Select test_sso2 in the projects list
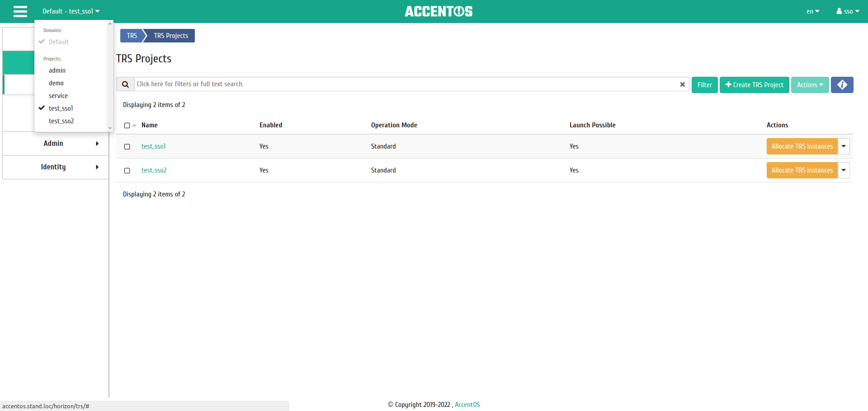Viewport: 868px width, 411px height. [x=61, y=121]
